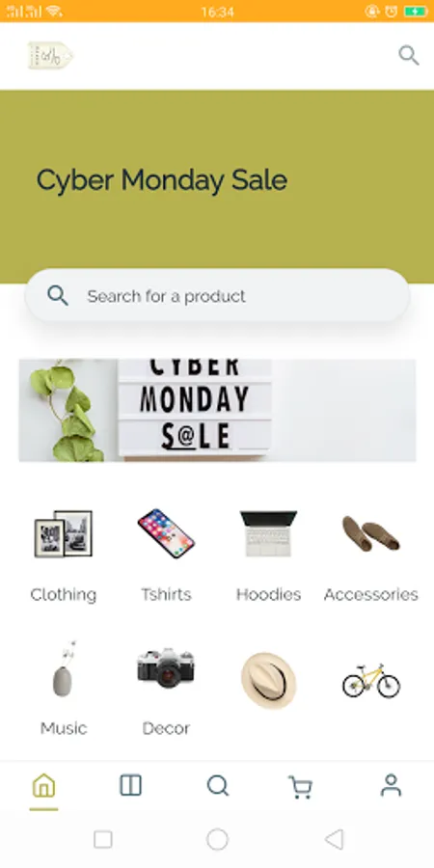The height and width of the screenshot is (868, 434).
Task: Tap the Android back triangle button
Action: pos(335,839)
